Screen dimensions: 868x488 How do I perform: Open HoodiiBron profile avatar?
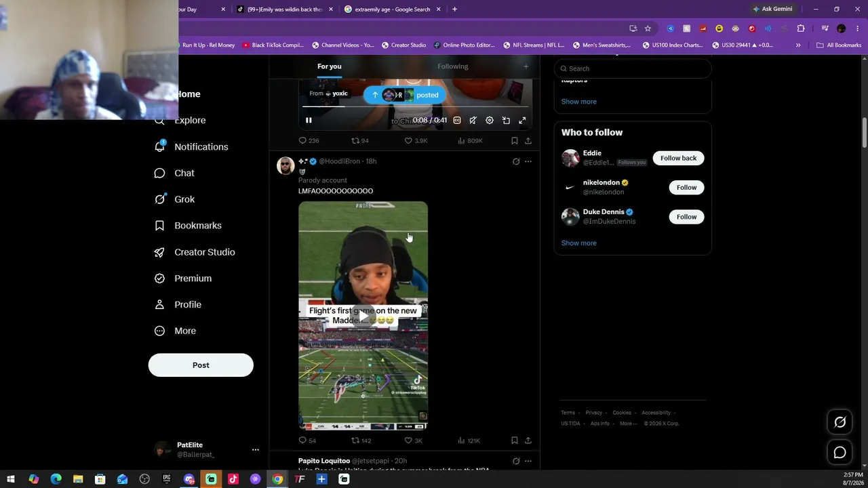pos(285,165)
